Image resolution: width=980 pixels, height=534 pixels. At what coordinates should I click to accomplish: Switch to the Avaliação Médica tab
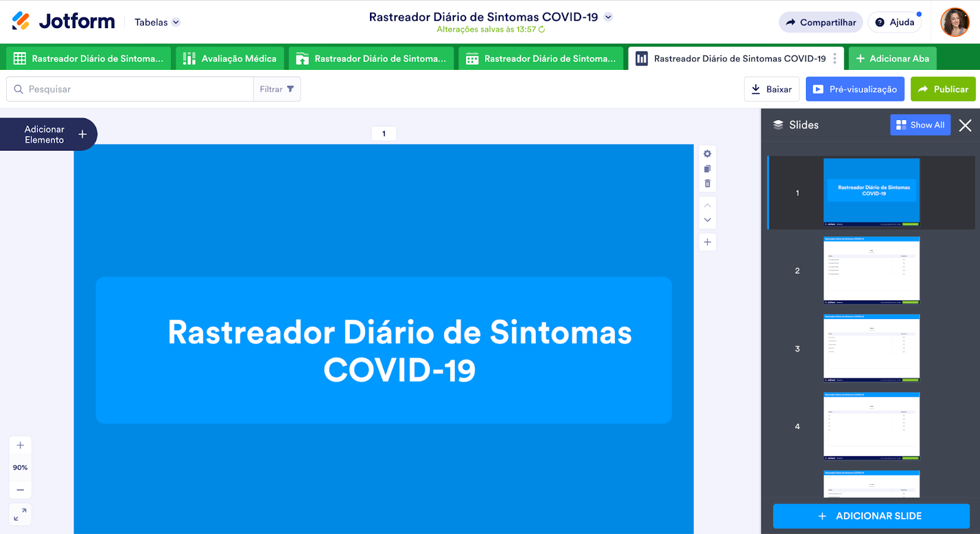pyautogui.click(x=230, y=59)
